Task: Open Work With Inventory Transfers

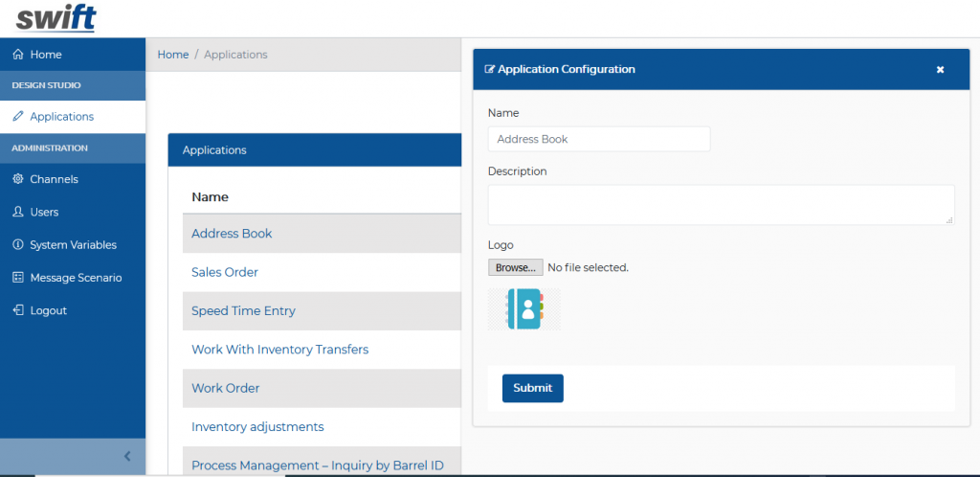Action: pos(279,350)
